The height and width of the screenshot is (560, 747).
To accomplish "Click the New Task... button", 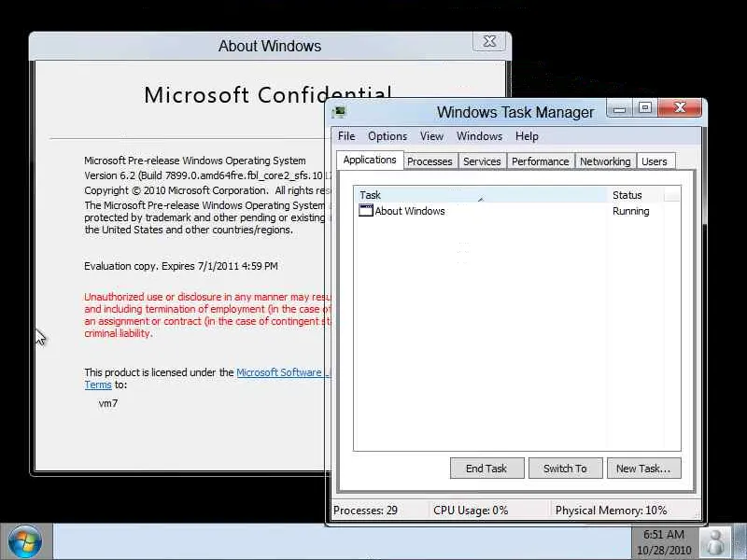I will pos(643,469).
